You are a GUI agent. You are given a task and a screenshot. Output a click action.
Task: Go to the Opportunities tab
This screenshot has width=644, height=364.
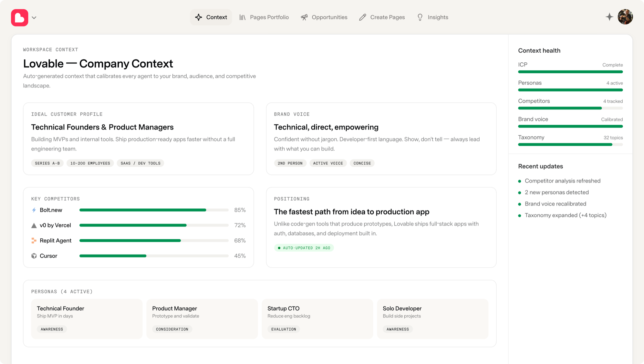tap(324, 17)
